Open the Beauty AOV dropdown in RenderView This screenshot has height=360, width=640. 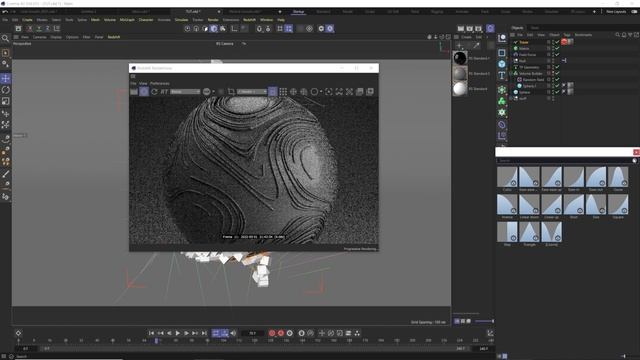(185, 92)
